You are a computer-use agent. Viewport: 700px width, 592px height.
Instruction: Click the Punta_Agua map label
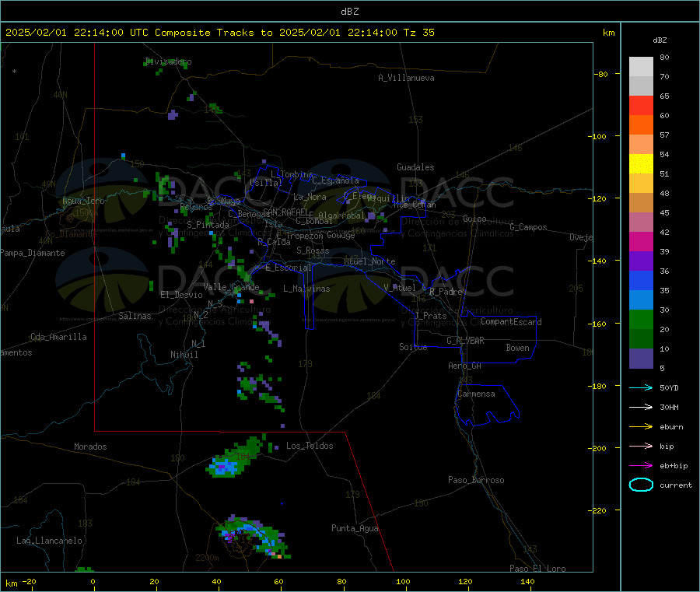tap(355, 528)
